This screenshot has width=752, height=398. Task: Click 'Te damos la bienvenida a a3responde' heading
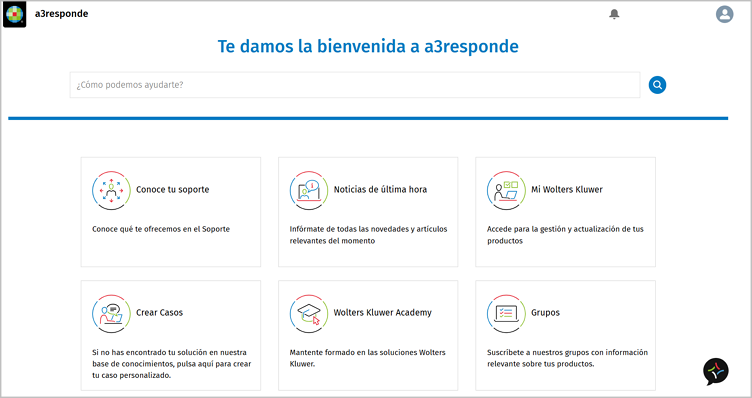368,47
